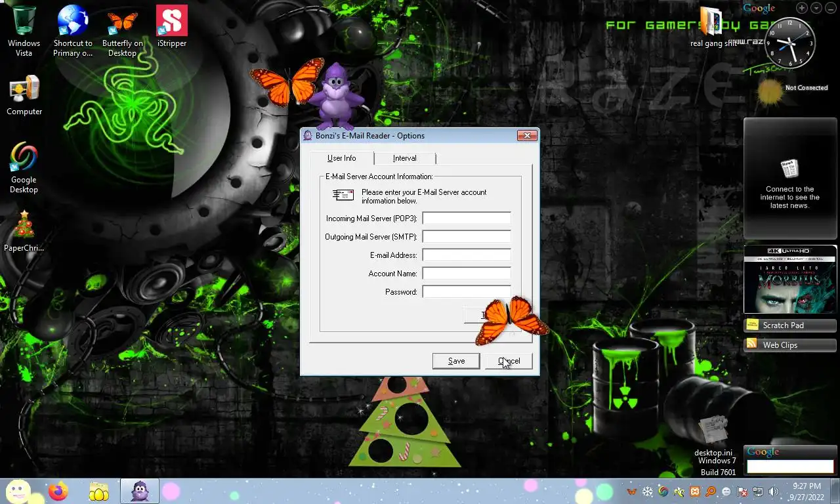Open the network connection tray icon

pyautogui.click(x=758, y=492)
